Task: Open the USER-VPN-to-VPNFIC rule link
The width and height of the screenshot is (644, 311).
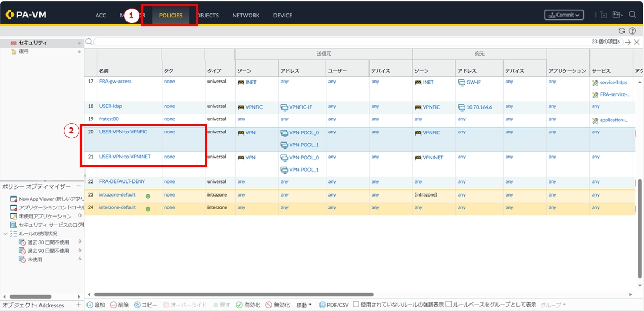Action: coord(123,132)
